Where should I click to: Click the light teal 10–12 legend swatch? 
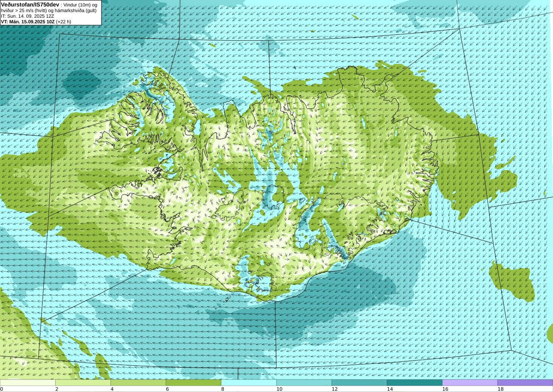click(304, 383)
